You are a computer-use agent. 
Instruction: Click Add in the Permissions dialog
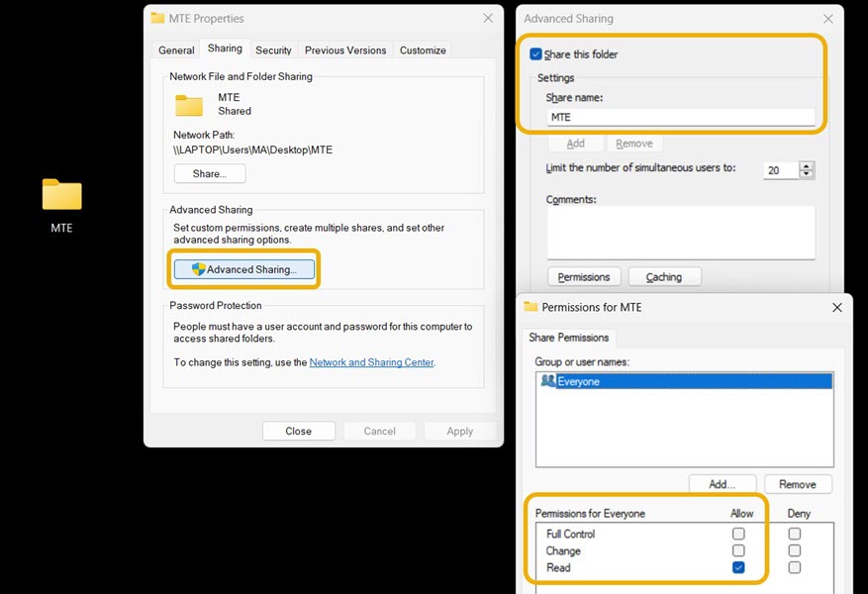722,484
